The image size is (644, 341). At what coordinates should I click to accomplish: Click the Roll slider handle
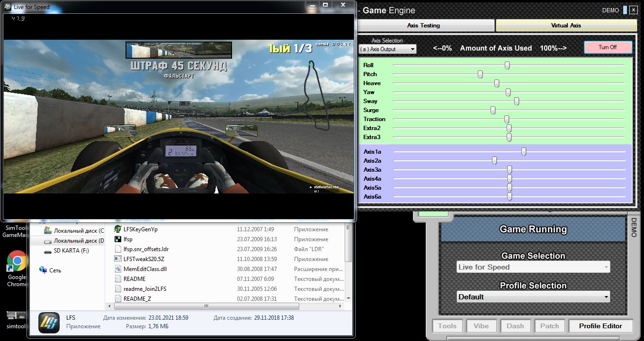pos(507,65)
